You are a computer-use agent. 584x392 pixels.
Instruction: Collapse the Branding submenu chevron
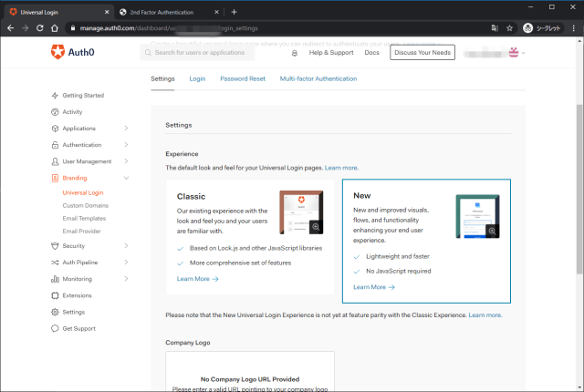(x=126, y=178)
